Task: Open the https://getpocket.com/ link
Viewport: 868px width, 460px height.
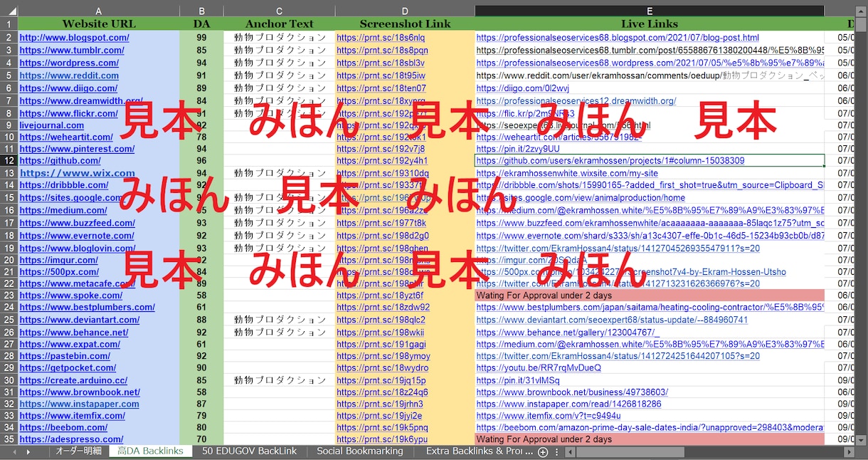Action: point(68,368)
